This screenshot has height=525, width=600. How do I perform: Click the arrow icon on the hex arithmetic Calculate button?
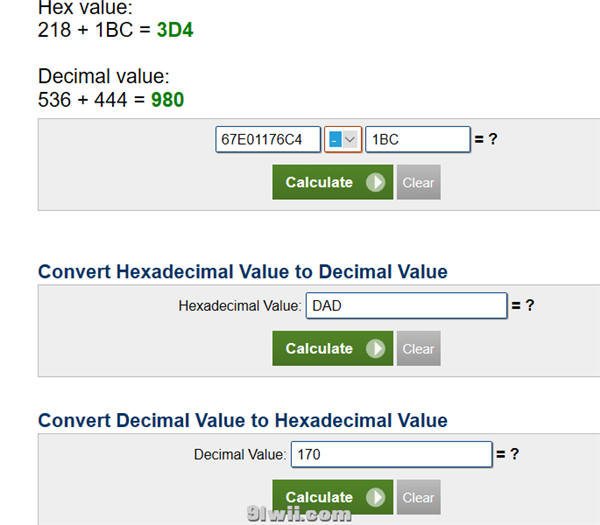click(375, 182)
